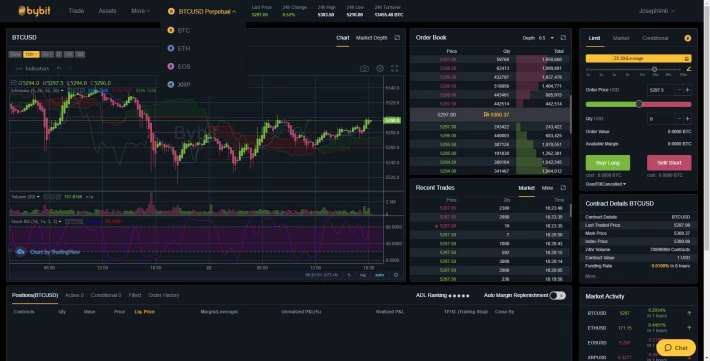Screen dimensions: 710x361
Task: Click the TradingView cloud logo icon
Action: pos(20,252)
